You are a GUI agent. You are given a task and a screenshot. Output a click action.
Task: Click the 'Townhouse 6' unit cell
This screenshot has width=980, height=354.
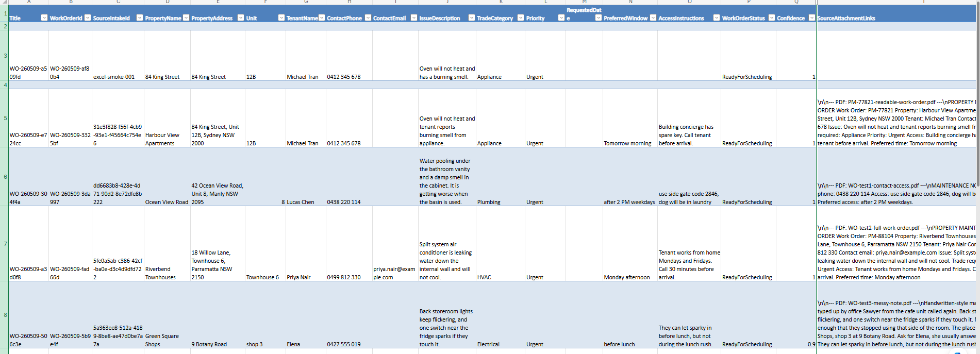[x=265, y=244]
